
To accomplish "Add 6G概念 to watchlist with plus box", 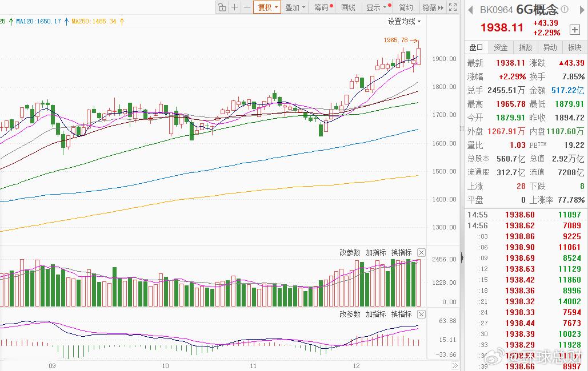I will tap(574, 29).
